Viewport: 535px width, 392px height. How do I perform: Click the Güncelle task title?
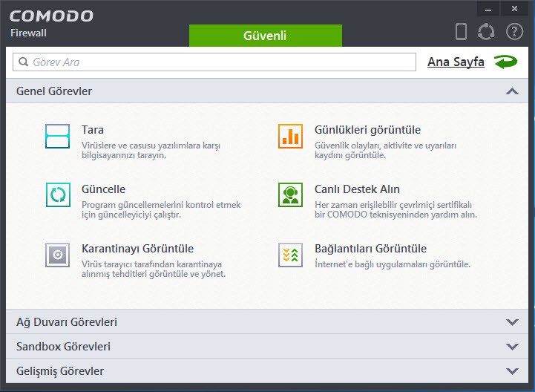[103, 189]
